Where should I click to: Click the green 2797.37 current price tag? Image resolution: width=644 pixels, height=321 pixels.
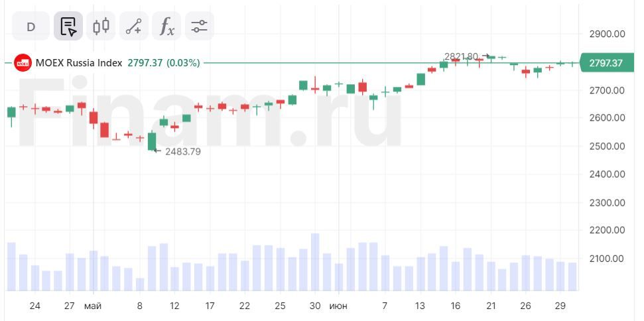[x=605, y=63]
